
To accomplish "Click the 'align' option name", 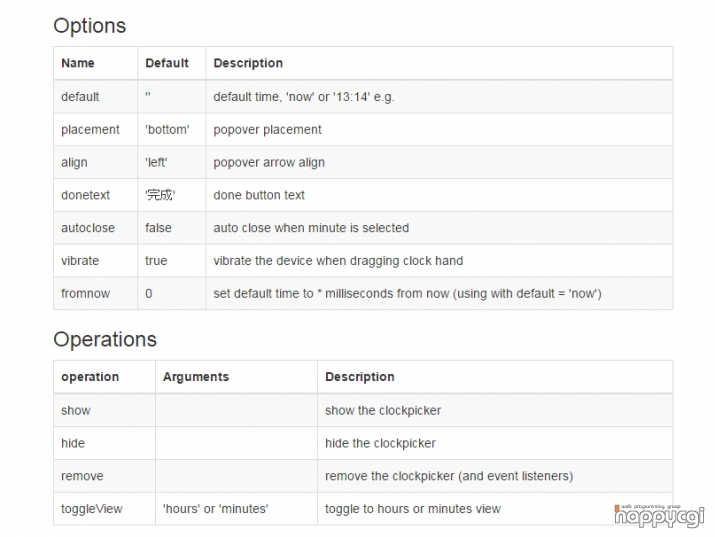I will (x=74, y=163).
